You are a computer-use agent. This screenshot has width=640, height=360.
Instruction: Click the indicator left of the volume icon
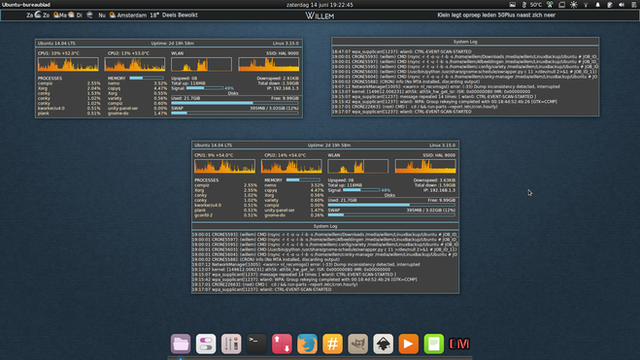(x=609, y=5)
